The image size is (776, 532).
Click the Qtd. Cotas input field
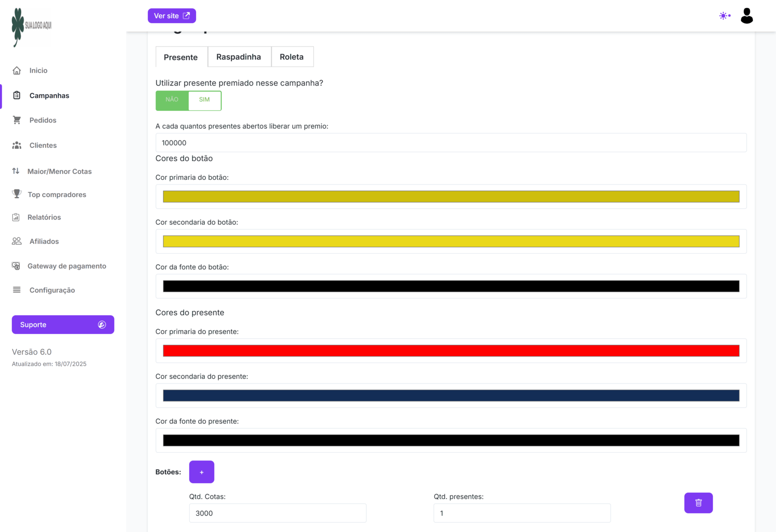pos(277,513)
